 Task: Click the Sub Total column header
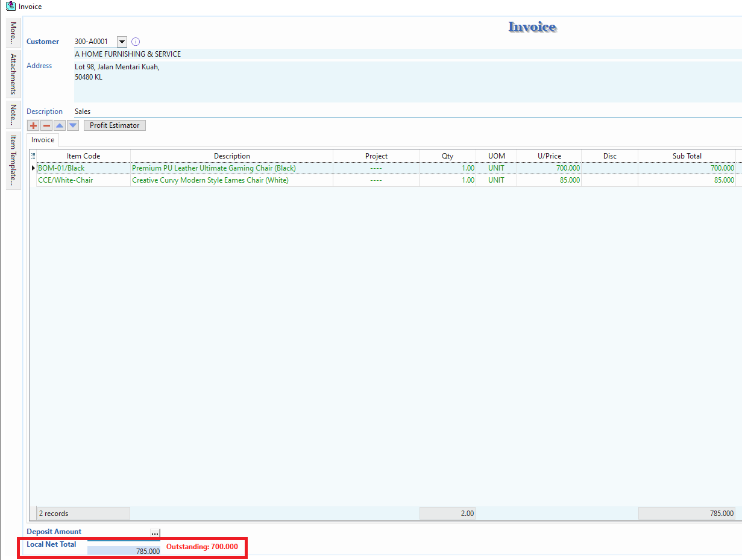(x=687, y=156)
